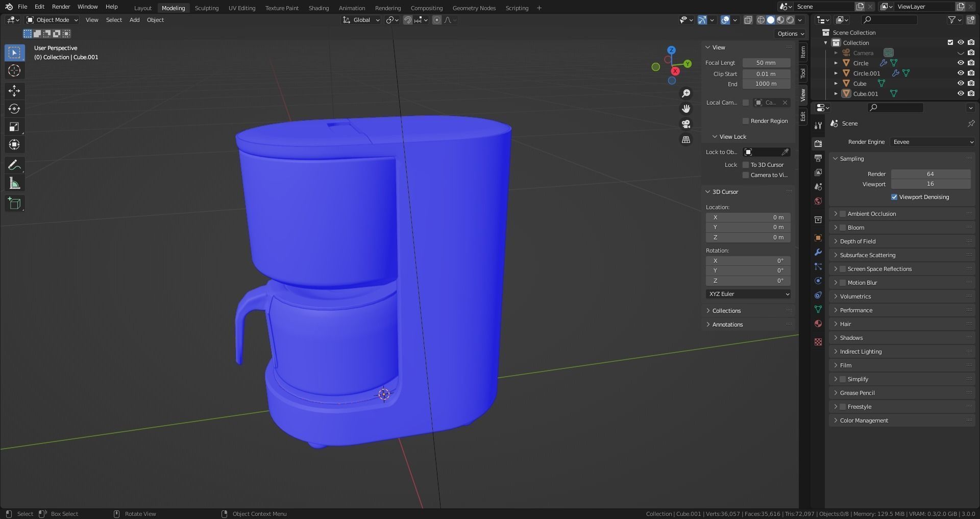
Task: Switch to the UV Editing workspace tab
Action: tap(242, 8)
